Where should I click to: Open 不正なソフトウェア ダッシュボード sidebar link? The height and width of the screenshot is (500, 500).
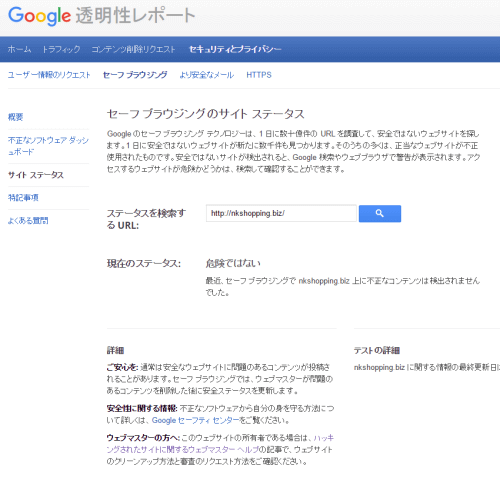pos(48,146)
